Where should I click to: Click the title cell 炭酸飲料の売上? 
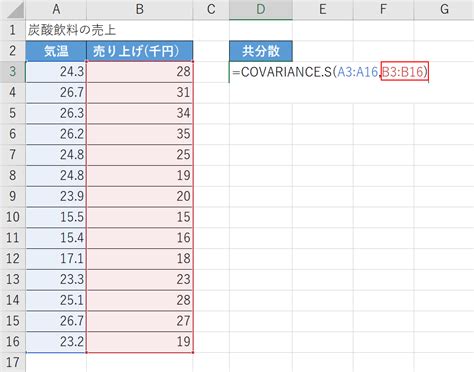(x=72, y=30)
